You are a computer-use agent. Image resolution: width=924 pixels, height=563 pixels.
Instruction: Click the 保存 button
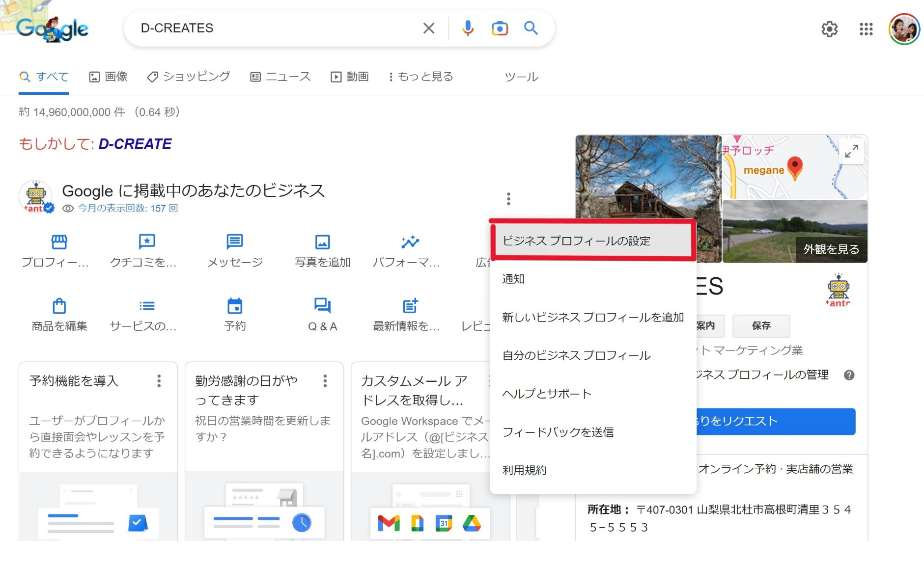click(x=761, y=325)
